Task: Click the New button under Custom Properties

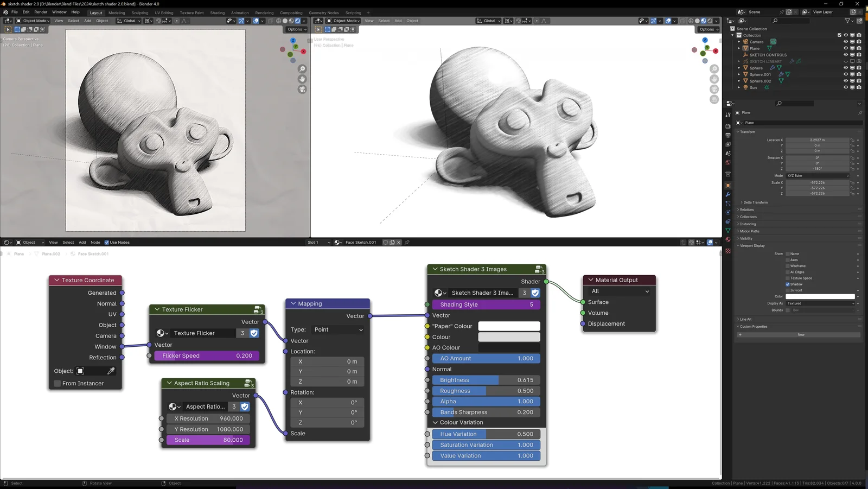Action: [800, 334]
